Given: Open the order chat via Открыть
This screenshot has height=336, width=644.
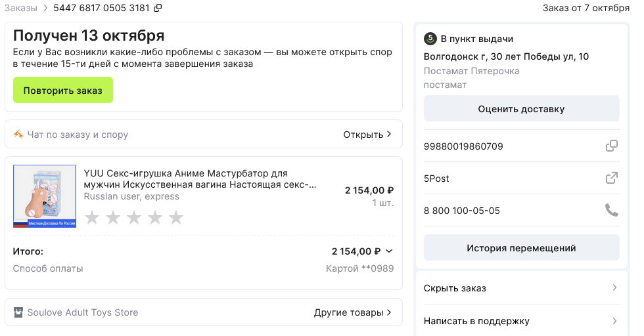Looking at the screenshot, I should (367, 135).
